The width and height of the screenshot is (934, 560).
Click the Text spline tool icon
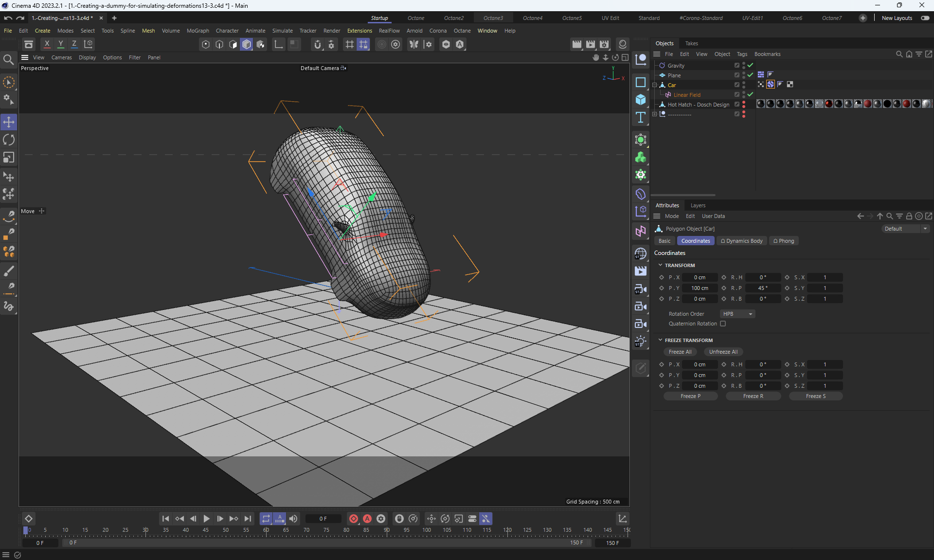pos(641,117)
